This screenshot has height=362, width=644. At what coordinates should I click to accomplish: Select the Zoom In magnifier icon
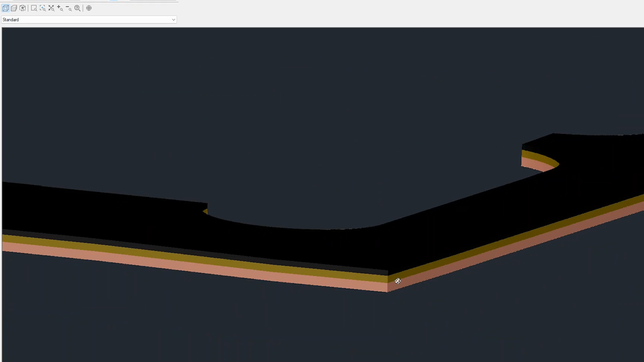click(60, 8)
